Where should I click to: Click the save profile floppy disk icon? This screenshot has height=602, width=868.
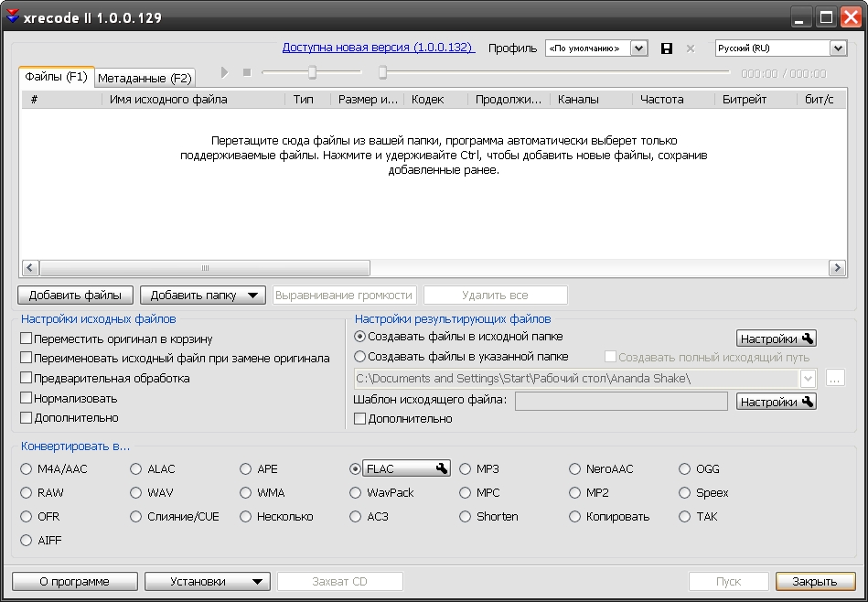667,48
